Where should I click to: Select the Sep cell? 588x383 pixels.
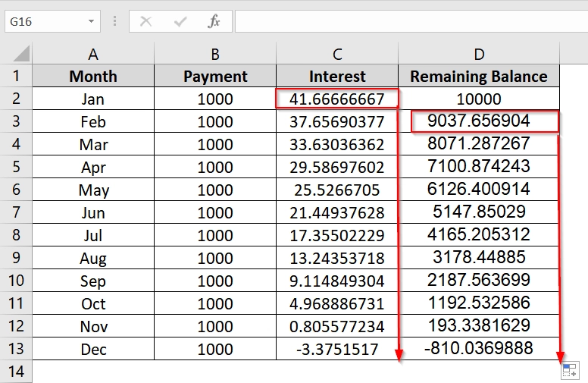pos(93,281)
